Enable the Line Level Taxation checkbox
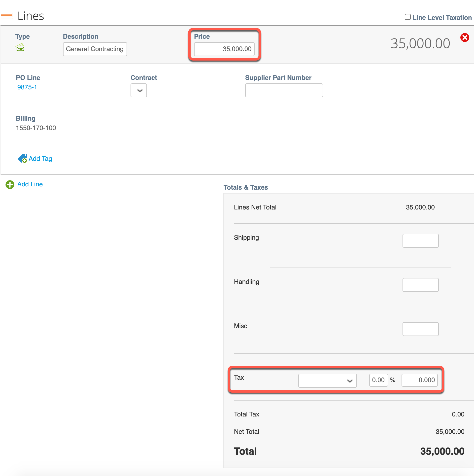This screenshot has width=474, height=476. pos(407,17)
